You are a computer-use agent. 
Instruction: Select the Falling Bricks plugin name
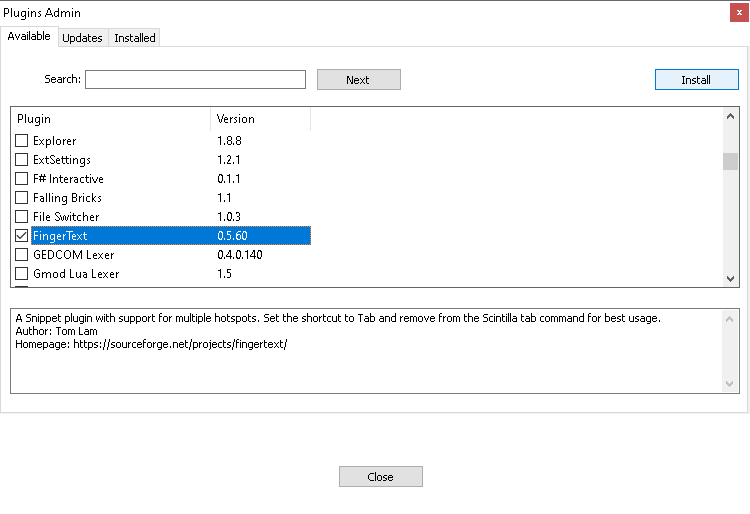67,198
